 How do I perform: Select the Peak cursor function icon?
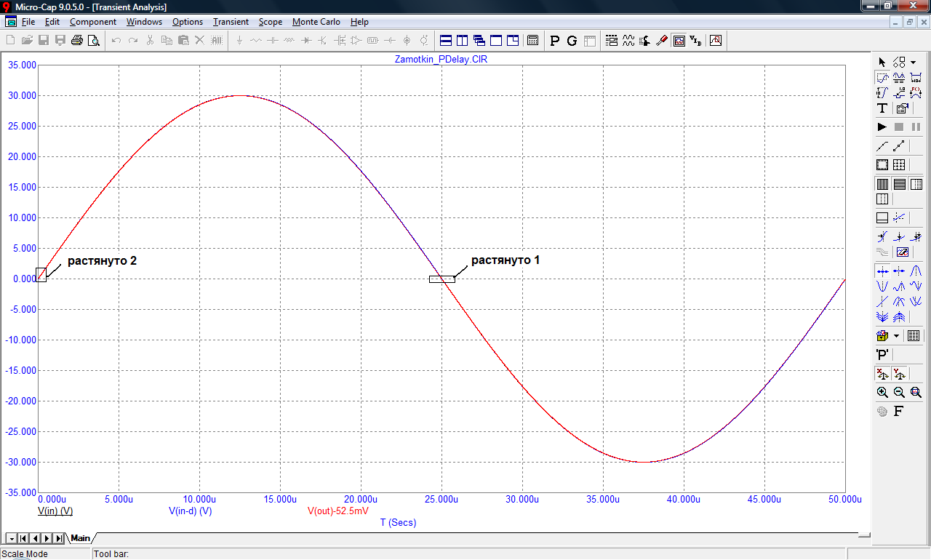916,271
